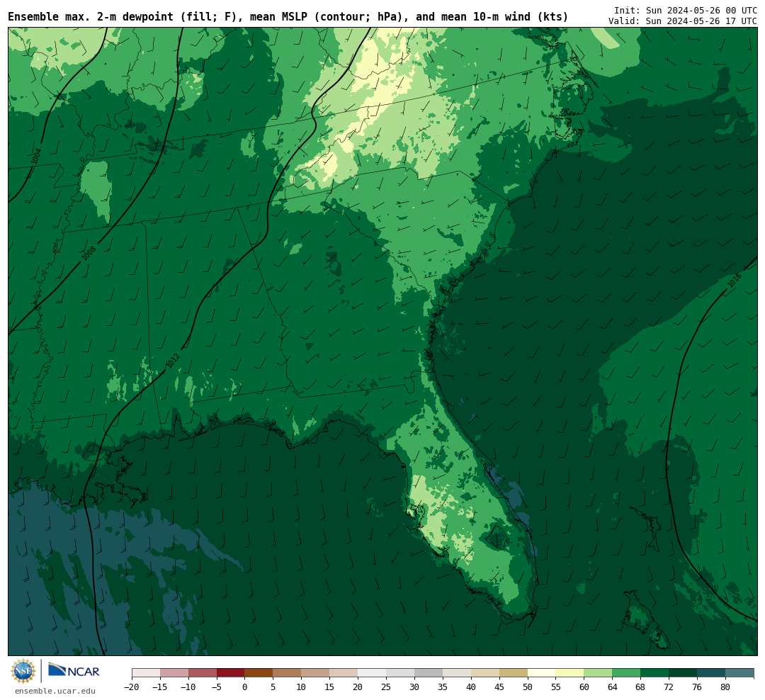
Task: Click the colorbar label 25
Action: (x=386, y=687)
